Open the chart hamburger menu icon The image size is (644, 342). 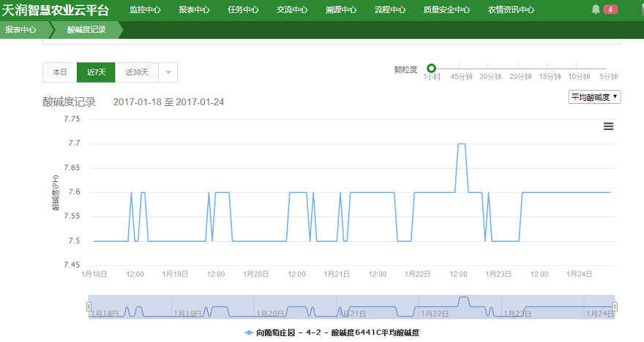(608, 126)
